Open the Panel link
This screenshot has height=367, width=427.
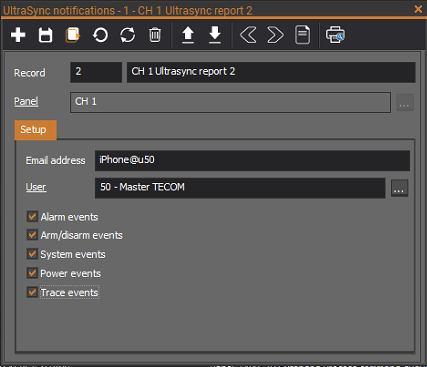point(26,101)
